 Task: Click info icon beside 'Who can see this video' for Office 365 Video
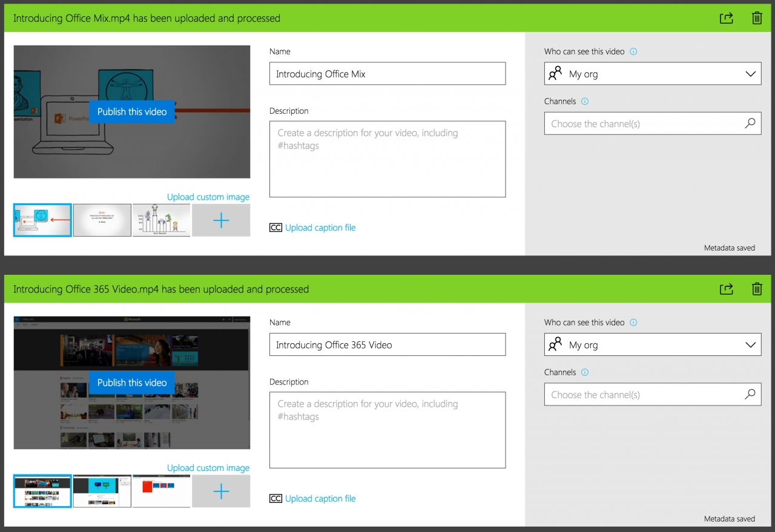point(633,323)
